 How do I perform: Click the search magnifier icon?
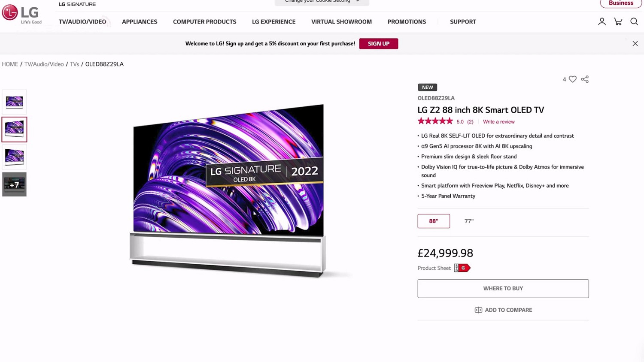pyautogui.click(x=634, y=21)
